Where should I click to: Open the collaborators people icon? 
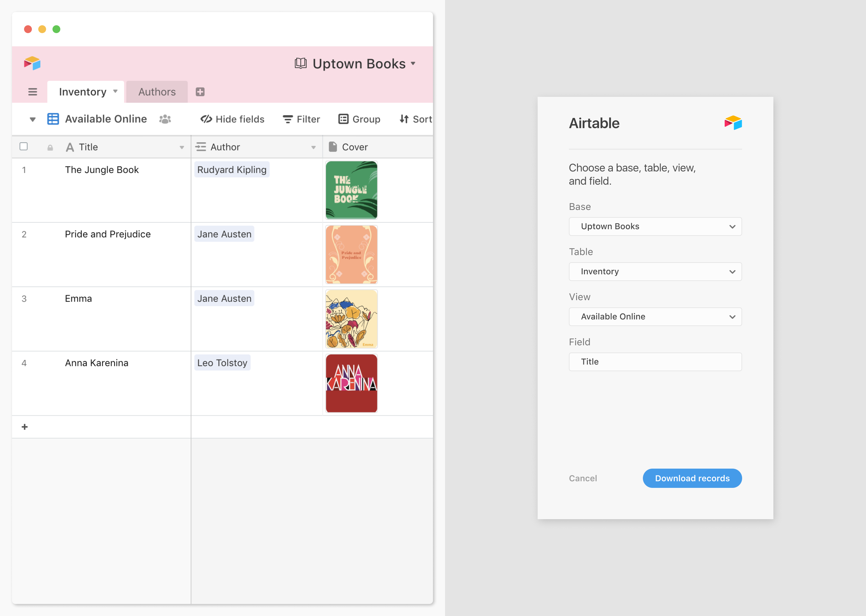165,119
